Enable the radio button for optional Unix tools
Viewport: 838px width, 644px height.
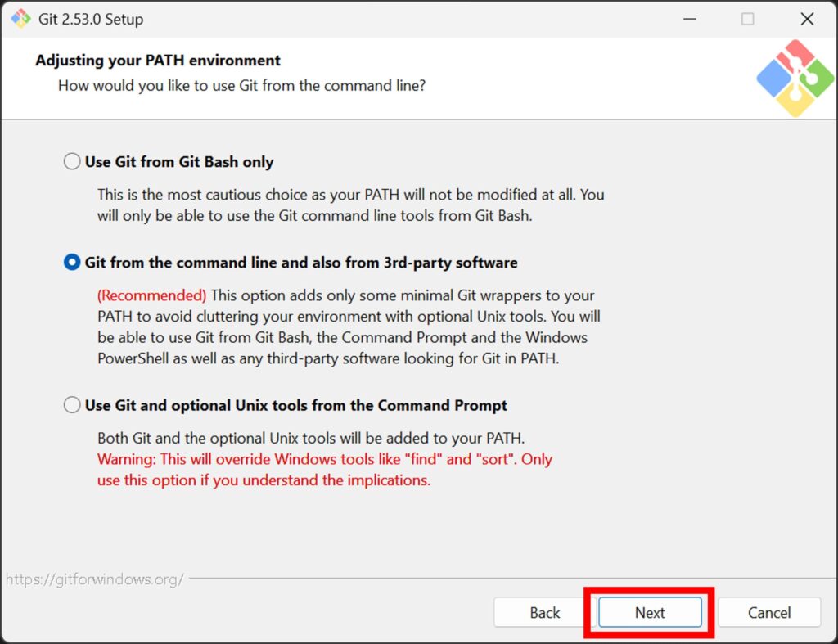(x=72, y=405)
